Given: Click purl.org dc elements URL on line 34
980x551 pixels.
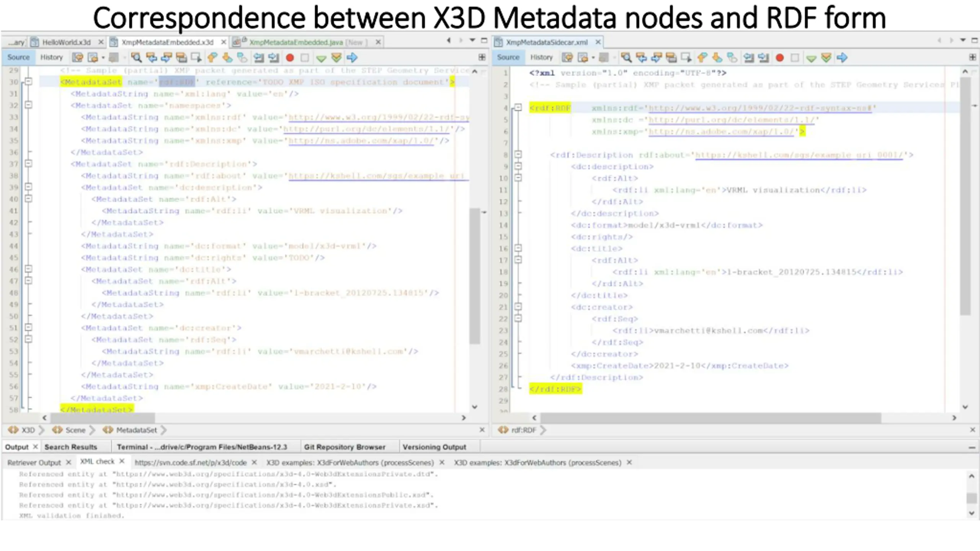Looking at the screenshot, I should pos(366,129).
